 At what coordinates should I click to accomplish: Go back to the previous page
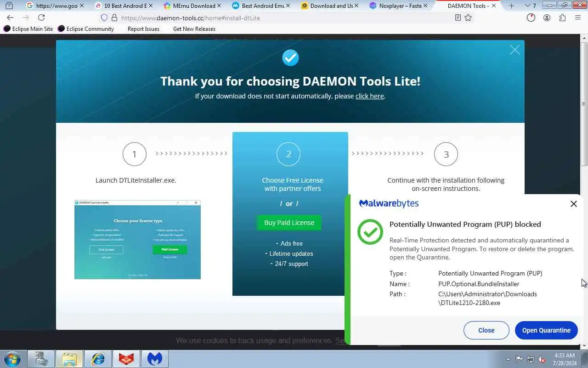coord(10,17)
